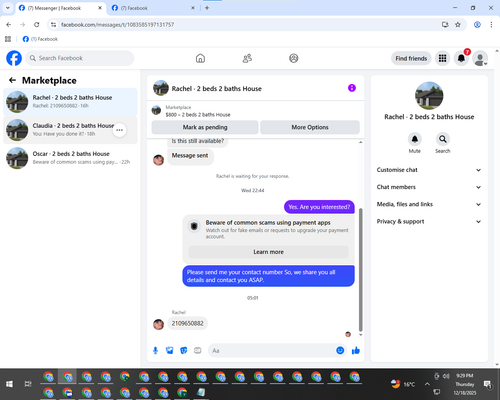Open the emoji picker in message box
This screenshot has width=500, height=400.
tap(340, 350)
